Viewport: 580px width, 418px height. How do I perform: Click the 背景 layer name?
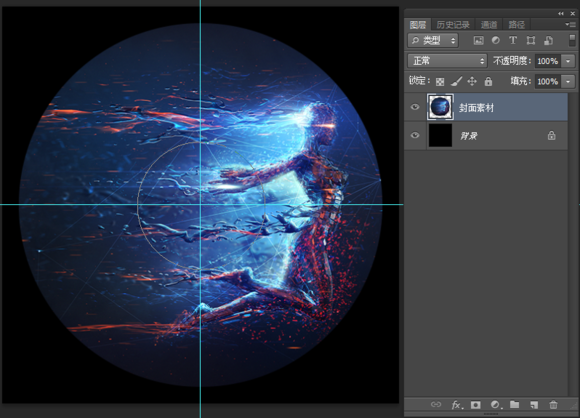[x=469, y=136]
